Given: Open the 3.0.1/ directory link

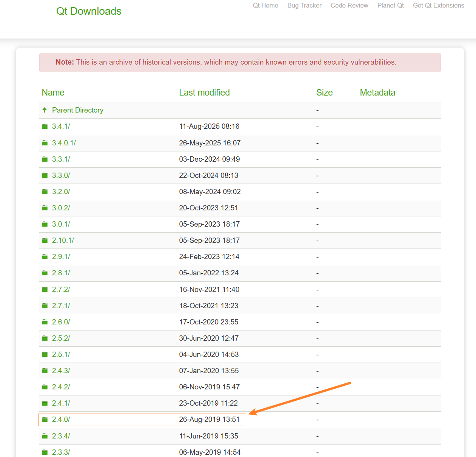Looking at the screenshot, I should pos(61,224).
